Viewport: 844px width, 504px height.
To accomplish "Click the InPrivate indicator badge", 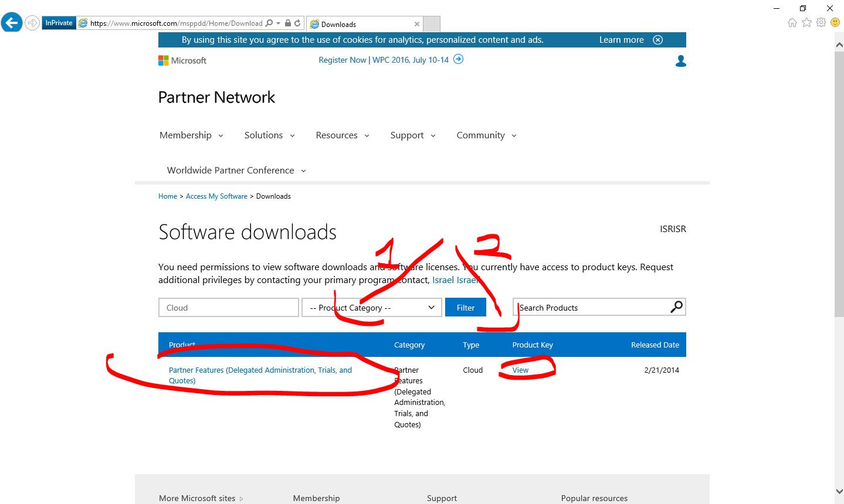I will click(59, 23).
